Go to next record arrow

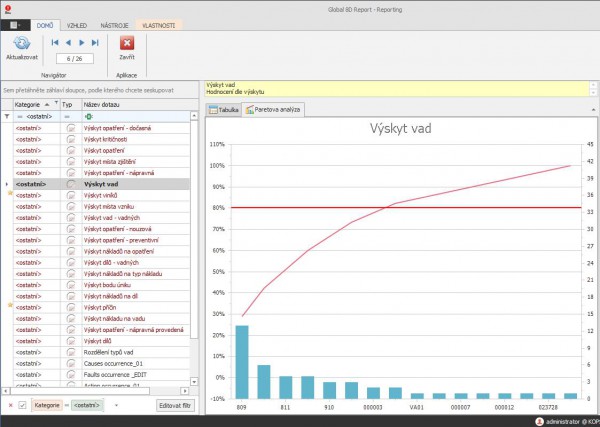[82, 43]
